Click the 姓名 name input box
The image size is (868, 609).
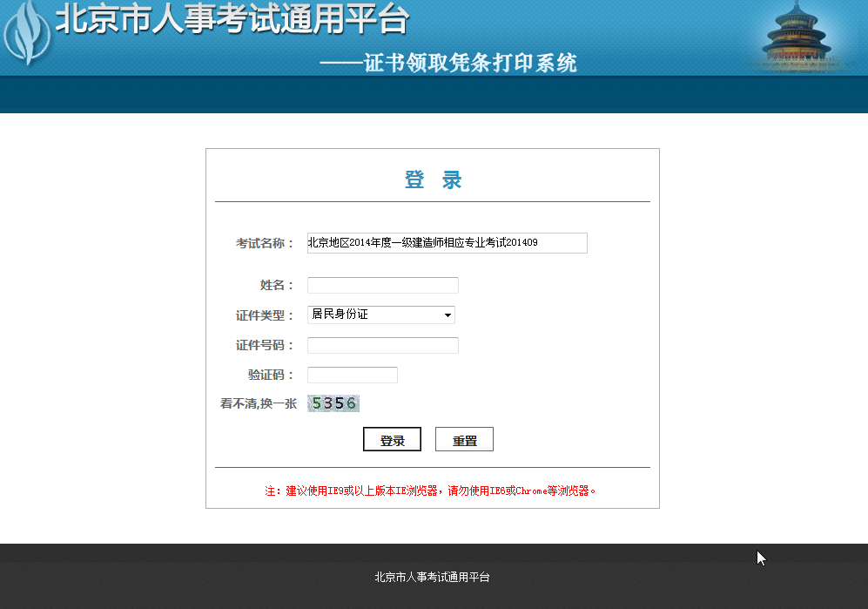click(x=382, y=285)
